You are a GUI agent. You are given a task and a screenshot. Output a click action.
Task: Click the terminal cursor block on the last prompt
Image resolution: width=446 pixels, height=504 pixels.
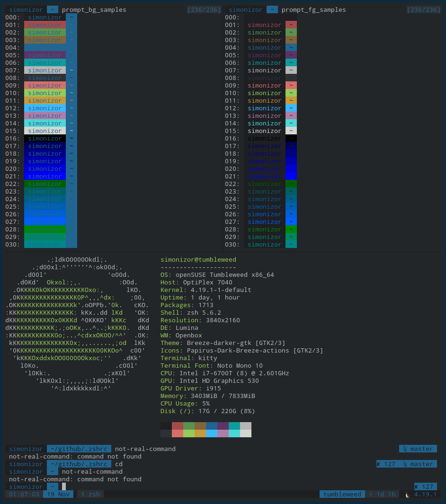[63, 486]
